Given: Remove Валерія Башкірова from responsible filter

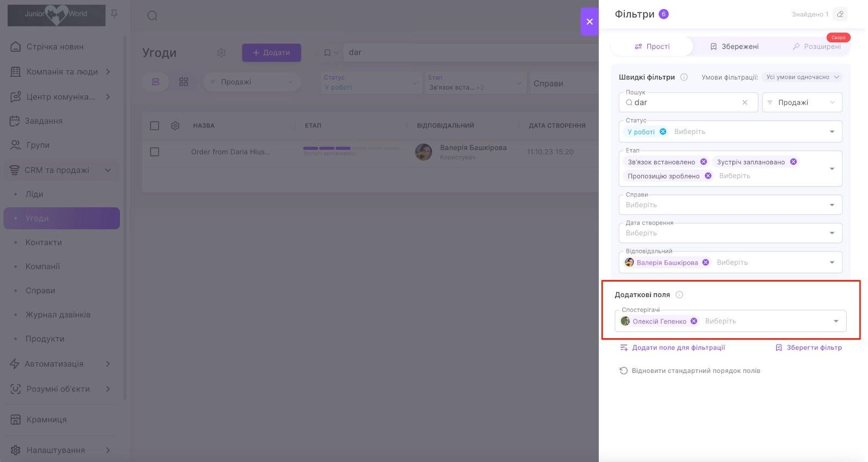Looking at the screenshot, I should [706, 262].
